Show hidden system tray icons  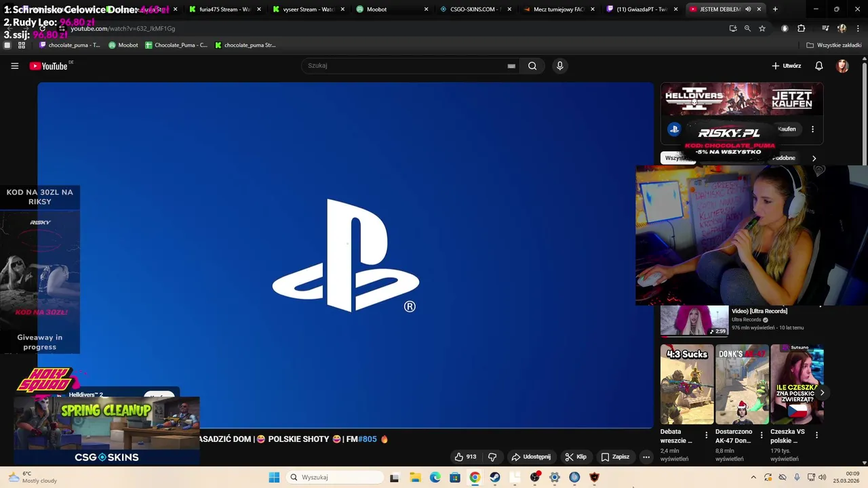(x=753, y=477)
